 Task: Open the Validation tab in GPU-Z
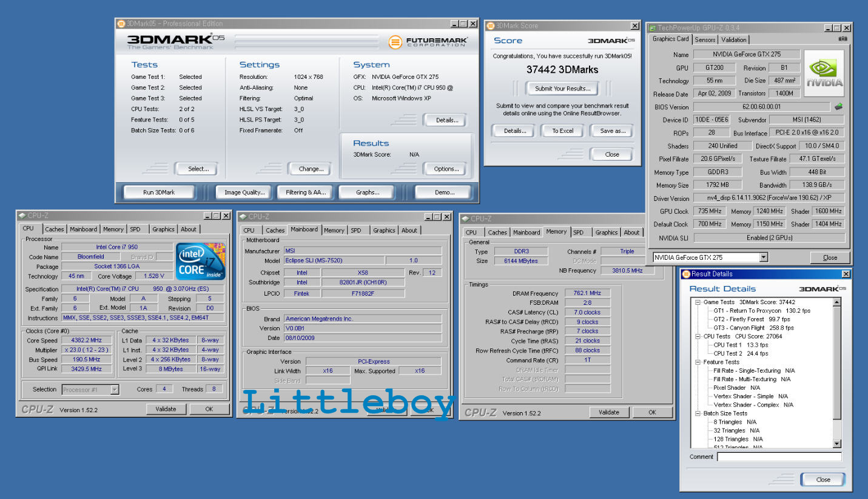[734, 39]
